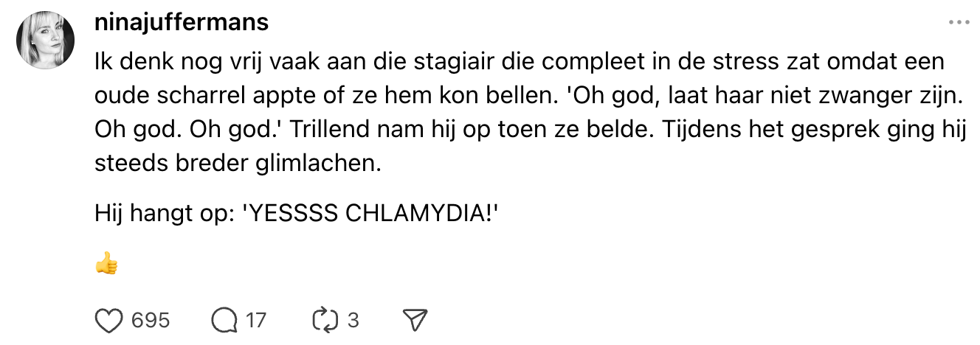
Task: Open the three-dot more options menu
Action: coord(959,22)
